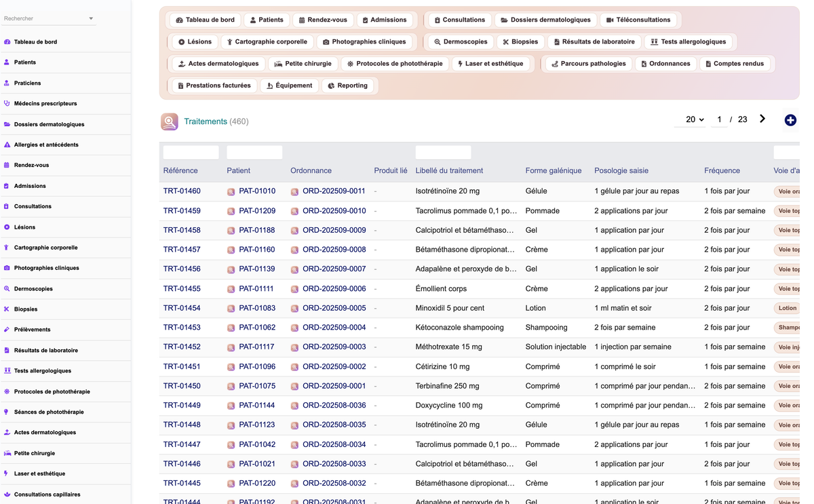Click the Prélèvements sidebar icon
The height and width of the screenshot is (504, 814).
click(x=7, y=330)
